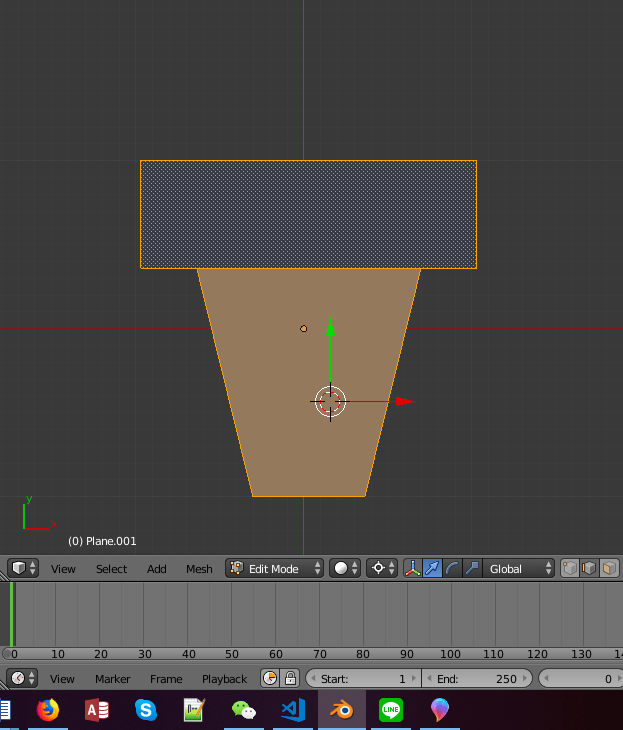Image resolution: width=623 pixels, height=730 pixels.
Task: Click the green current frame indicator
Action: [x=12, y=614]
